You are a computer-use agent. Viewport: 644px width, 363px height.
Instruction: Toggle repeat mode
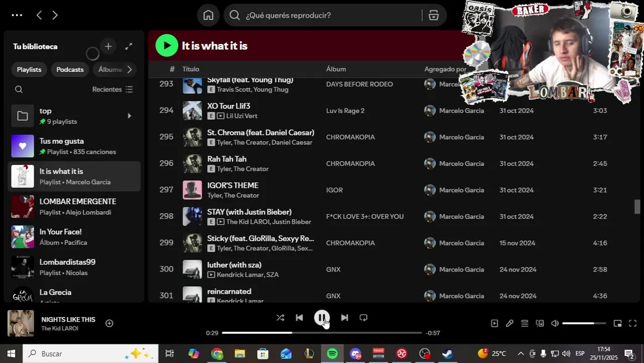(x=363, y=318)
